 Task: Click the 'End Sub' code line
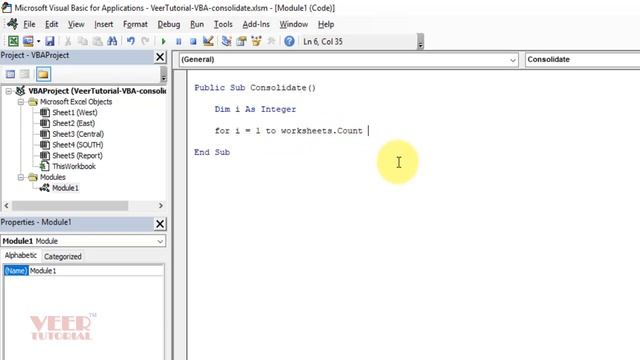tap(212, 152)
